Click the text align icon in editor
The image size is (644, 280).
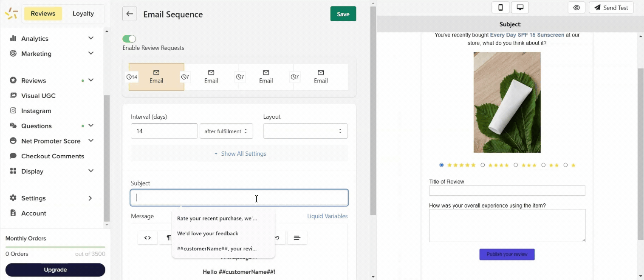tap(297, 237)
